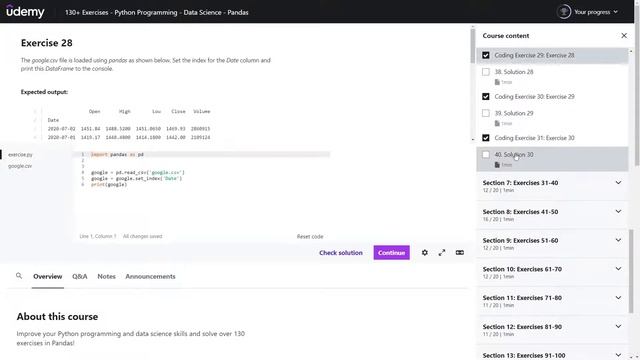The height and width of the screenshot is (360, 640).
Task: Open the code editor settings gear
Action: click(424, 253)
